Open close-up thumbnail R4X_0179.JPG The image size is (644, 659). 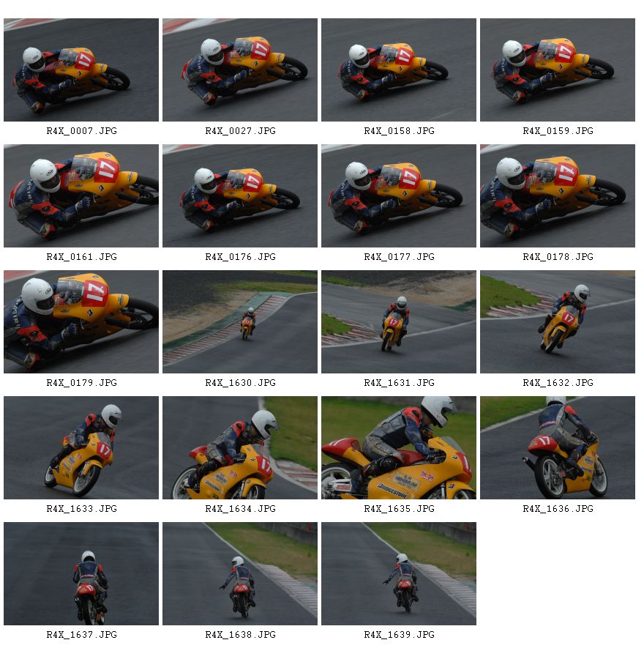(x=81, y=321)
